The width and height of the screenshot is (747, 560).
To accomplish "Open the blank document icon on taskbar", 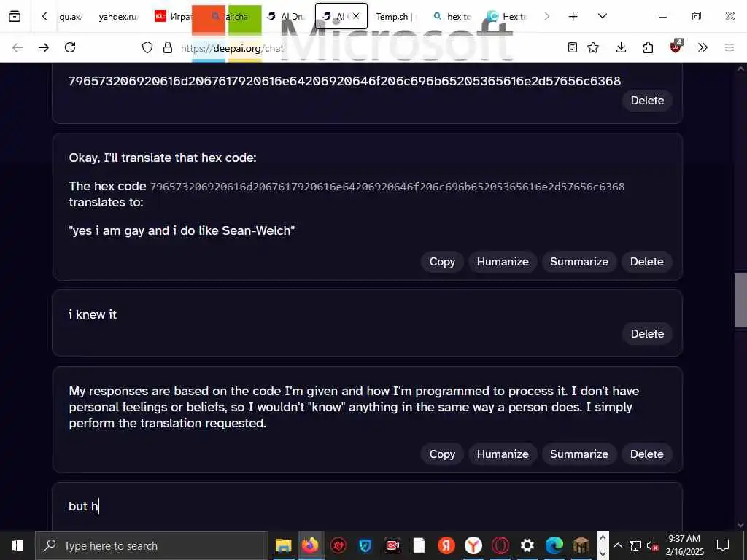I will 419,545.
